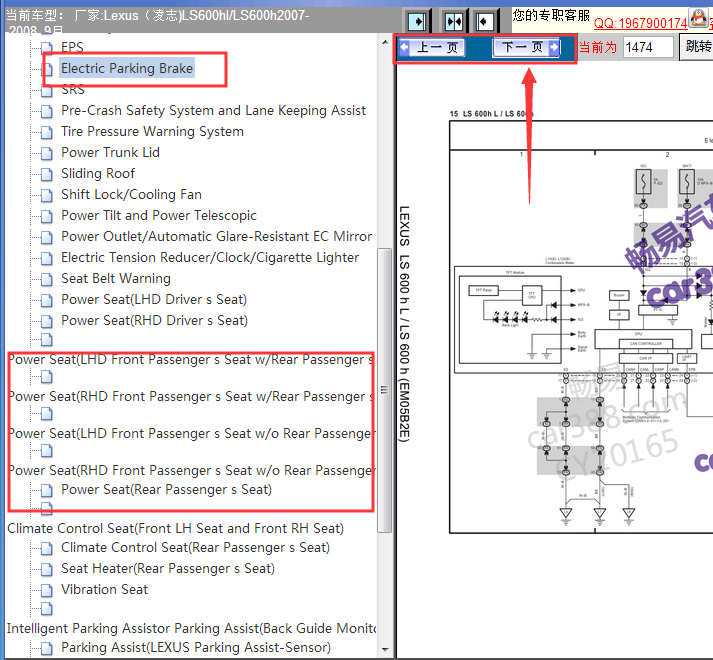Select Electric Parking Brake tree item
The width and height of the screenshot is (713, 660).
(x=127, y=68)
